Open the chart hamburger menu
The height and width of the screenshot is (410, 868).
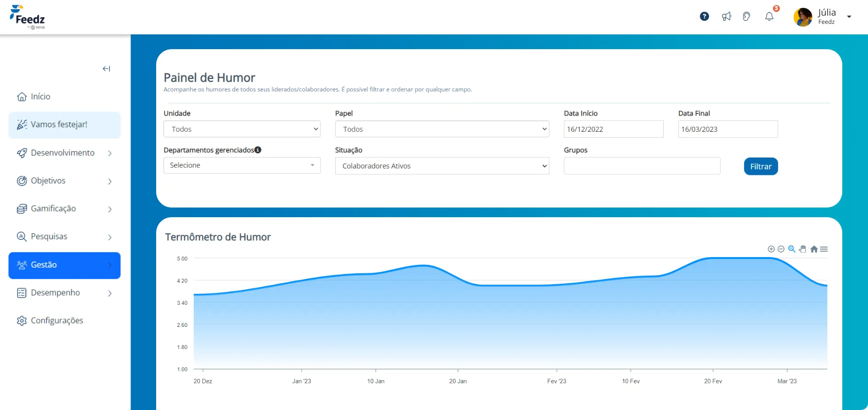824,249
